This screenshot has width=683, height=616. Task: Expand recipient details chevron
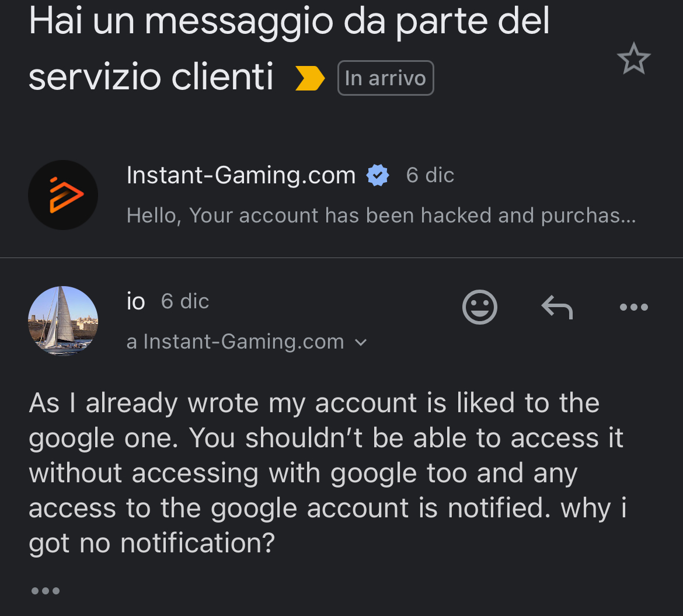tap(361, 343)
